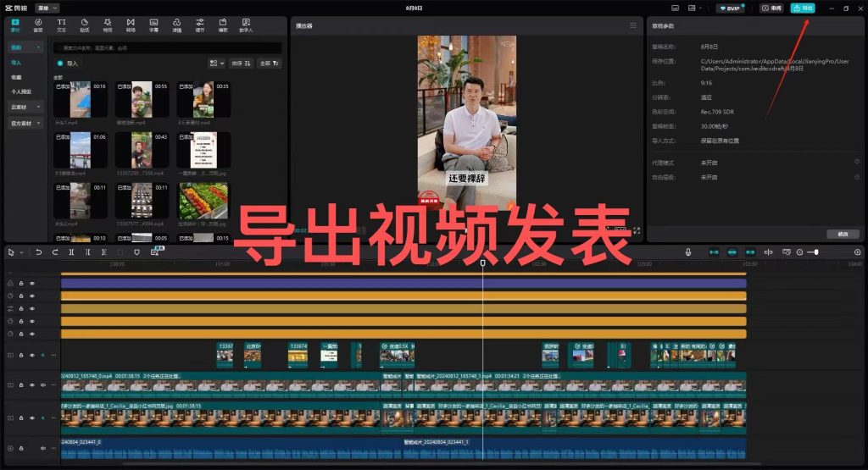Select the 00:55 media thumbnail
The width and height of the screenshot is (868, 470).
point(142,100)
